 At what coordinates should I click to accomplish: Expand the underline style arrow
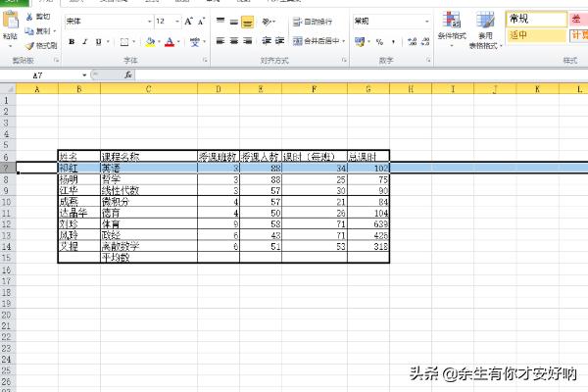[108, 41]
